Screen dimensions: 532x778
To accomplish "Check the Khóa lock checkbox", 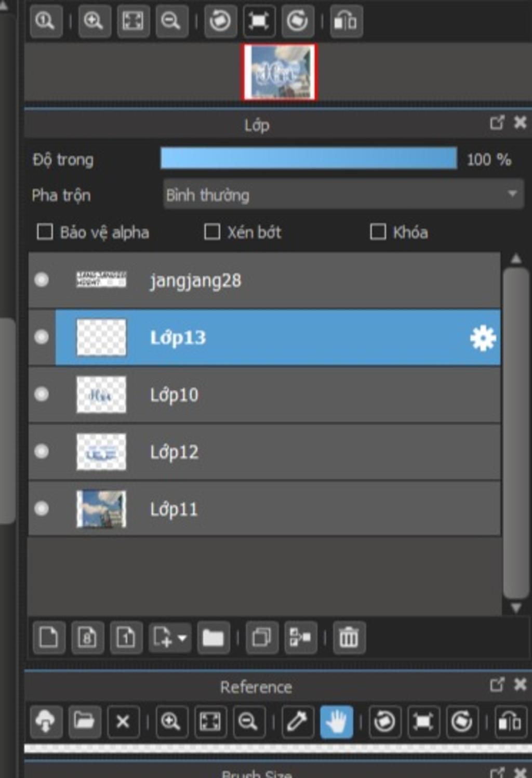I will click(x=378, y=232).
